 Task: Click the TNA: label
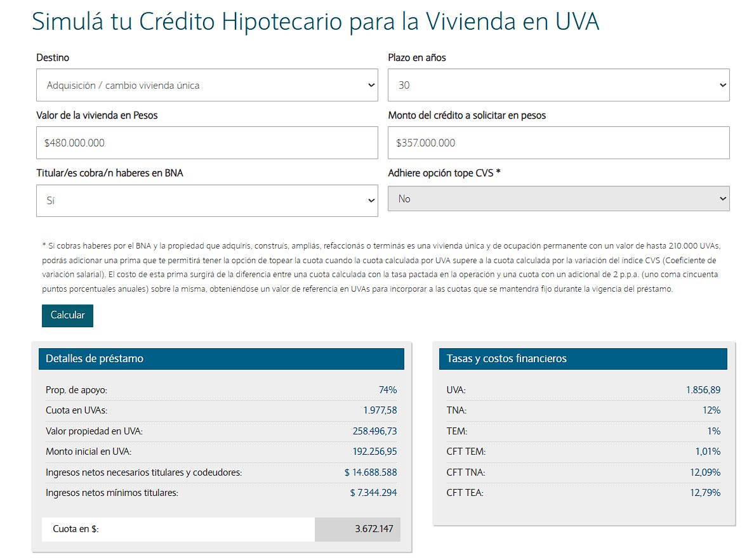pos(456,410)
